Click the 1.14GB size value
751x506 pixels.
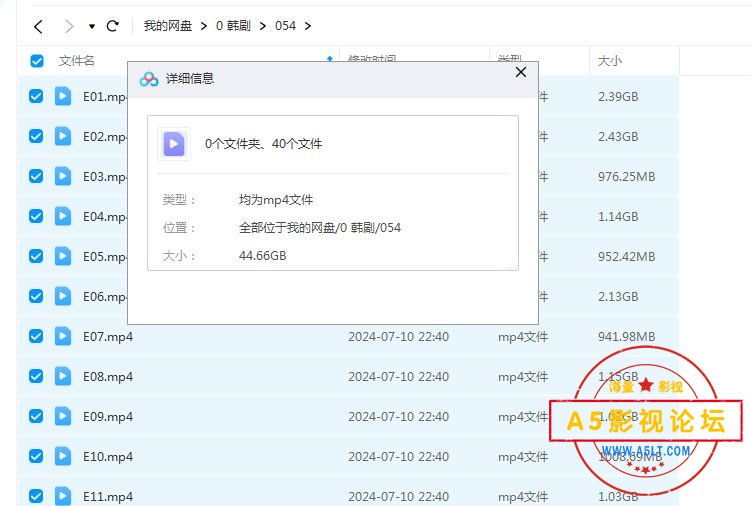pyautogui.click(x=618, y=217)
